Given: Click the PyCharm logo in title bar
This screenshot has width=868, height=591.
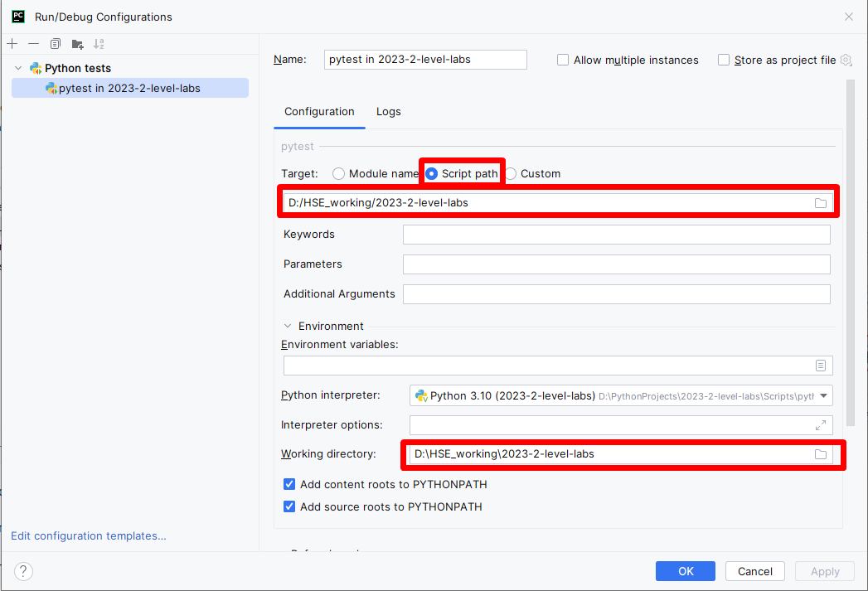Looking at the screenshot, I should (18, 17).
